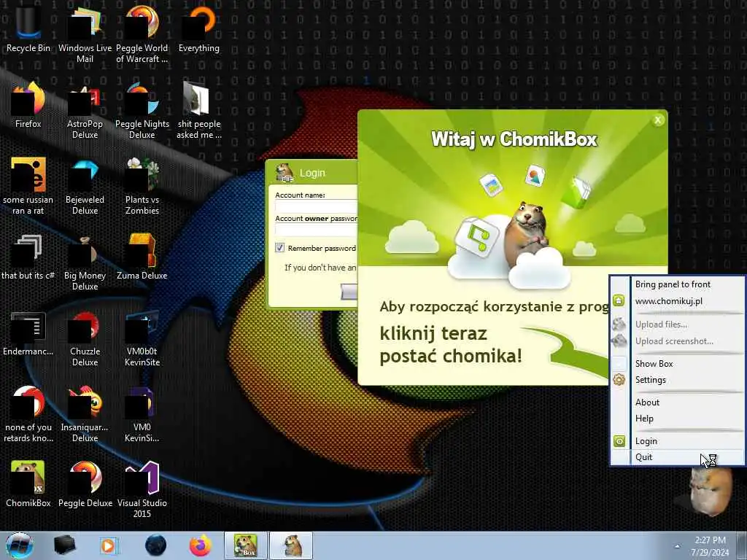Switch to second ChomikBox hamster taskbar button
Viewport: 747px width, 560px height.
pyautogui.click(x=292, y=545)
